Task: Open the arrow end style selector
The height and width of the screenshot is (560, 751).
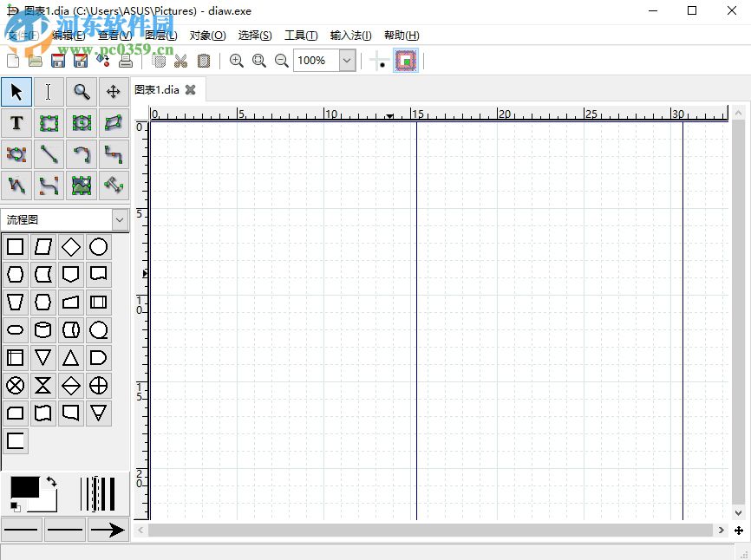Action: pyautogui.click(x=108, y=529)
